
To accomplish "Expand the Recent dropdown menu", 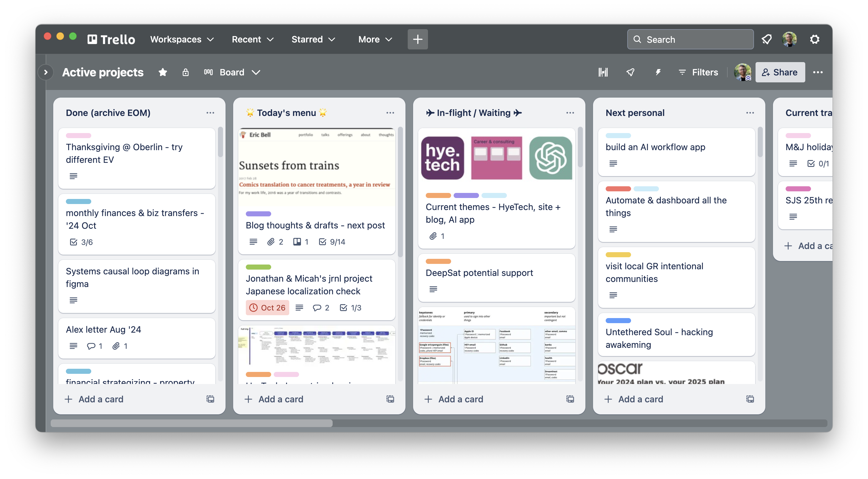I will click(253, 40).
